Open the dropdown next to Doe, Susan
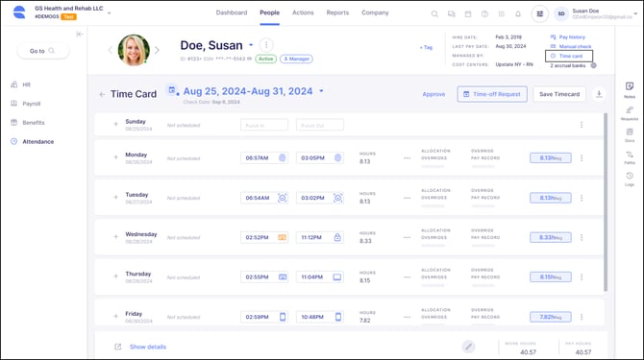The height and width of the screenshot is (360, 644). point(251,45)
